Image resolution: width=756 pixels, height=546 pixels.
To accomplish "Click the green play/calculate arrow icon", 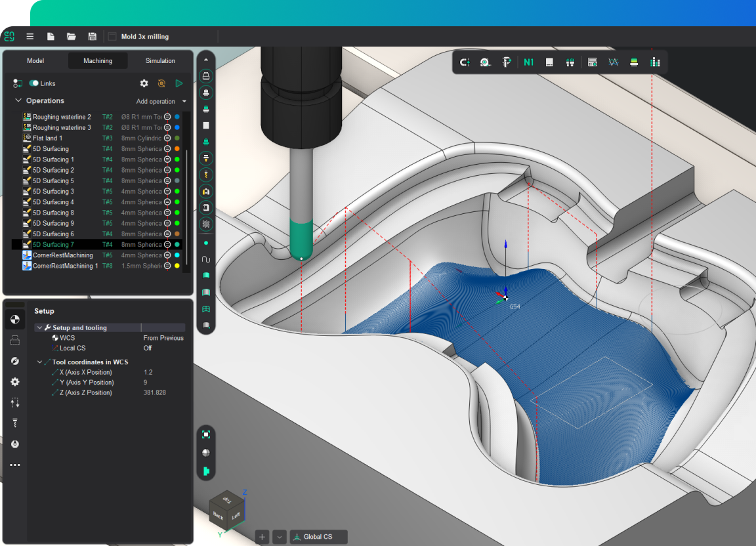I will [x=179, y=83].
